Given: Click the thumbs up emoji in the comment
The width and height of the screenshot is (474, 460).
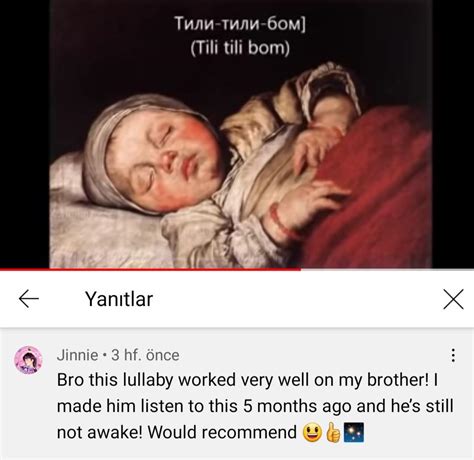Looking at the screenshot, I should pos(333,432).
